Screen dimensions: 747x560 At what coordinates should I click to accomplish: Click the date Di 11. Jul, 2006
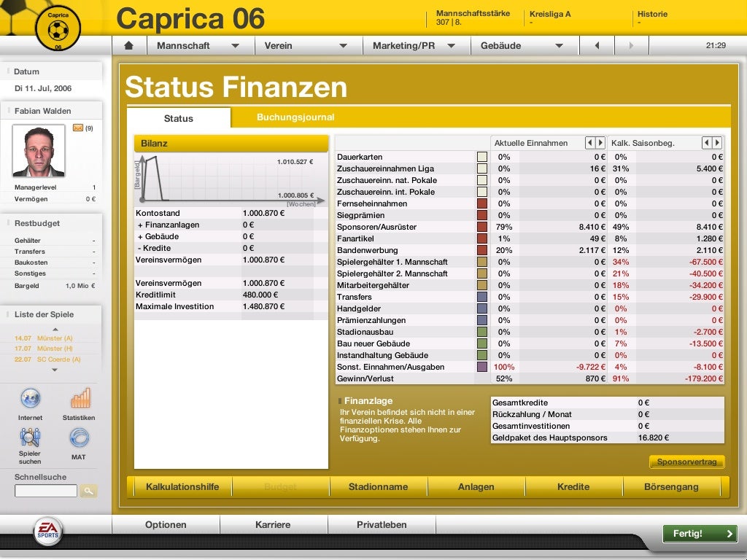tap(43, 88)
